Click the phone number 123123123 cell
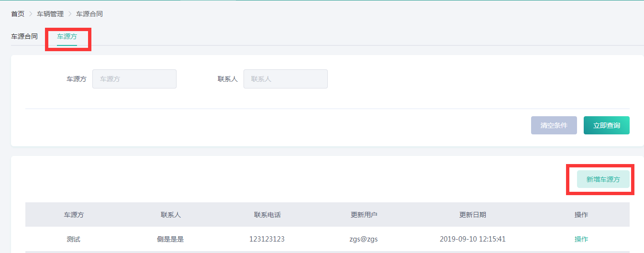 tap(267, 239)
